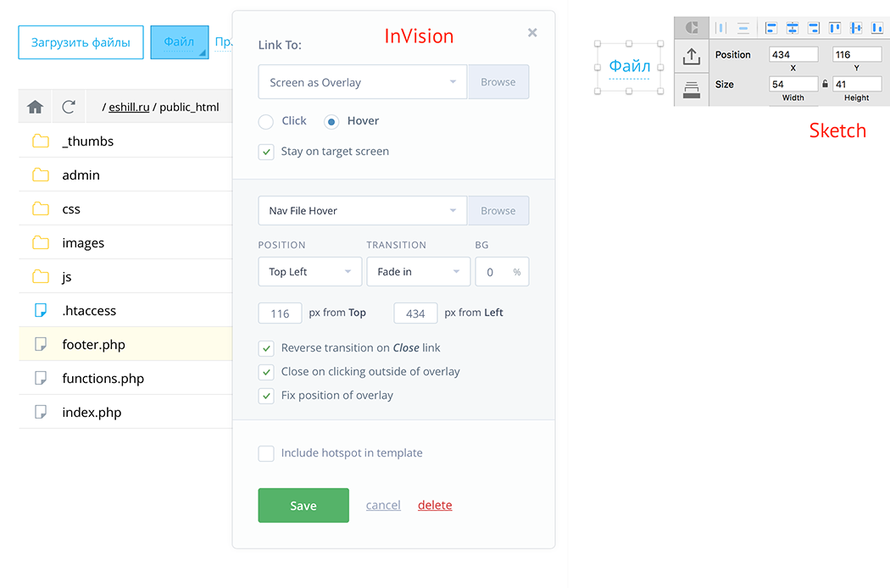Refresh the public_html file listing

point(69,106)
